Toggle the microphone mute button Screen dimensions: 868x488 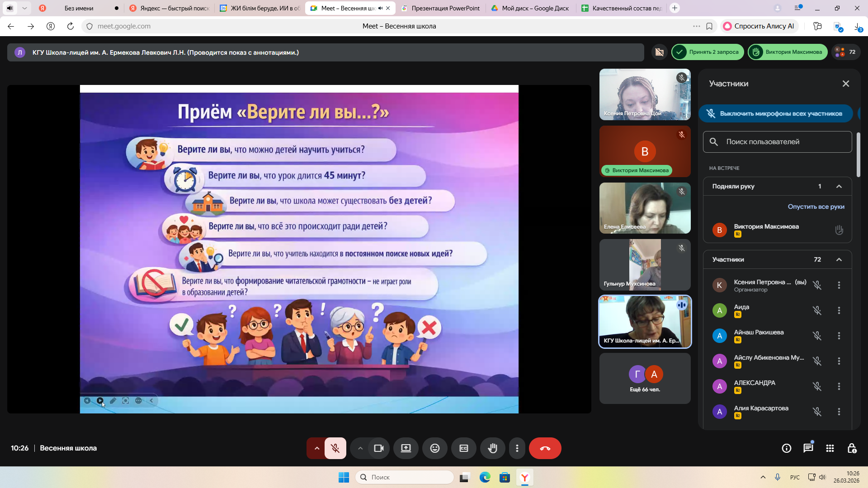coord(335,448)
